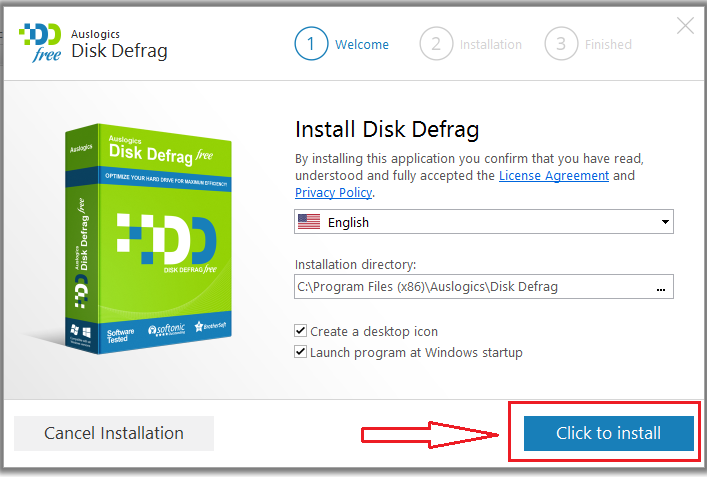Close the installer with the X icon
The image size is (707, 477).
(685, 27)
